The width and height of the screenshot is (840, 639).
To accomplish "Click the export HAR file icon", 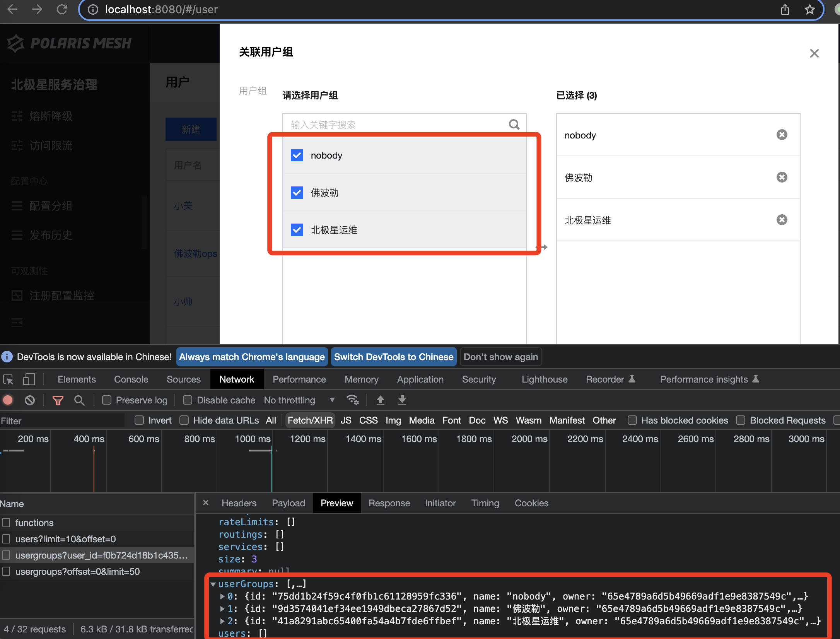I will pyautogui.click(x=402, y=400).
